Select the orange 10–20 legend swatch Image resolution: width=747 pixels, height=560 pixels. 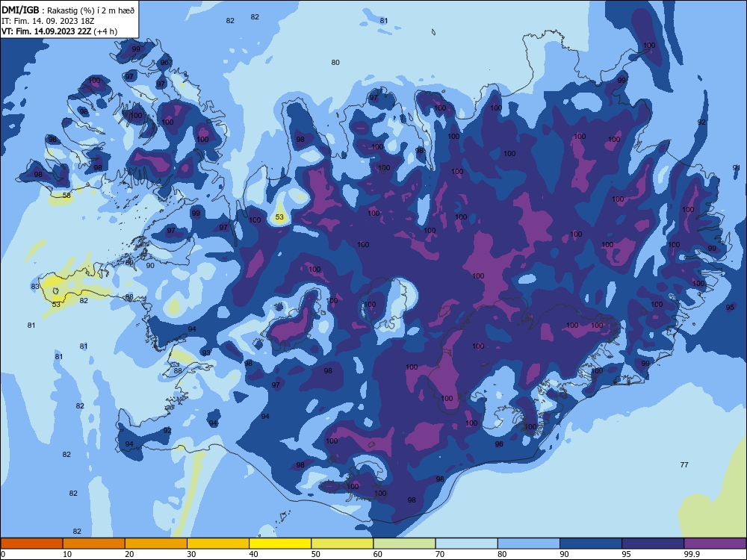[94, 544]
